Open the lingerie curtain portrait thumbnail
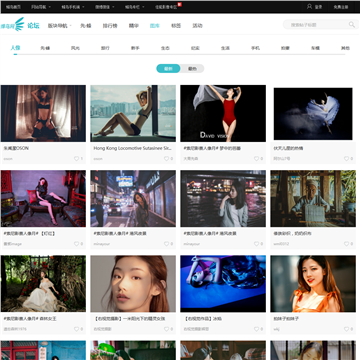Image resolution: width=360 pixels, height=360 pixels. point(43,113)
